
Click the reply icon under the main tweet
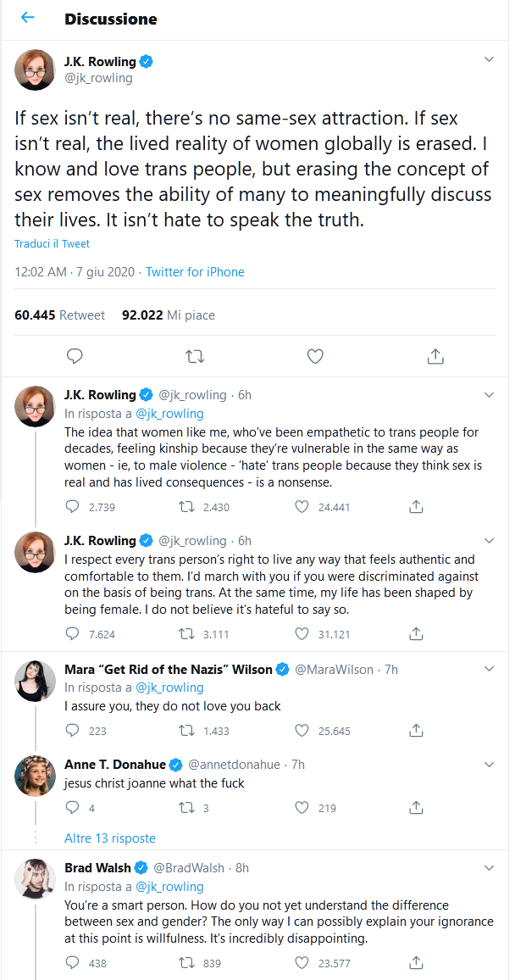point(75,356)
